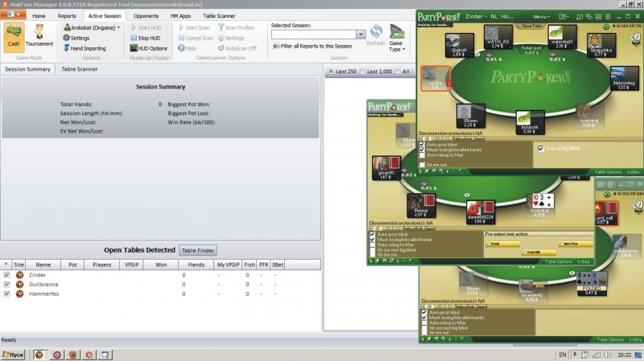Toggle AutoScan Off
Image resolution: width=644 pixels, height=361 pixels.
[237, 48]
